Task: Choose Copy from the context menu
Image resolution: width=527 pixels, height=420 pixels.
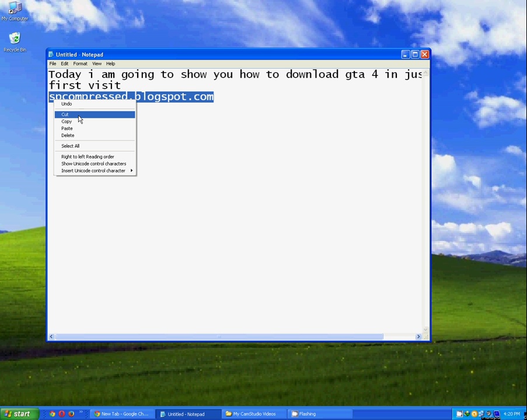Action: (x=95, y=122)
